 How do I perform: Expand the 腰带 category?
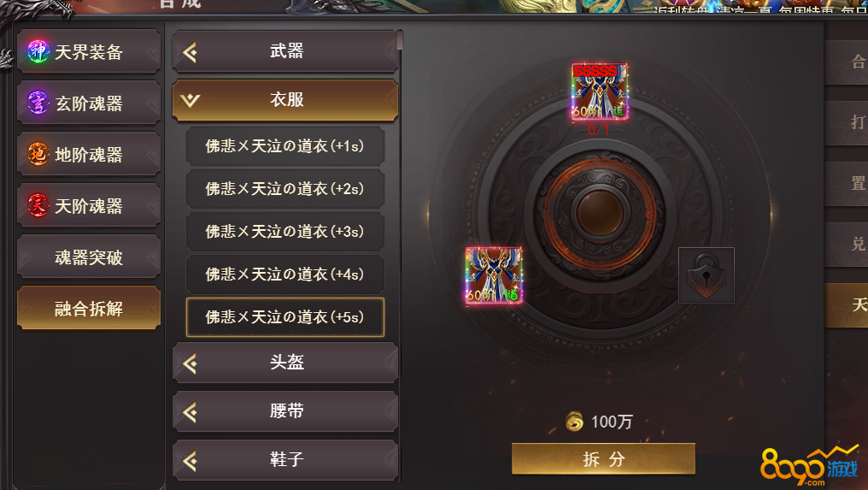285,411
